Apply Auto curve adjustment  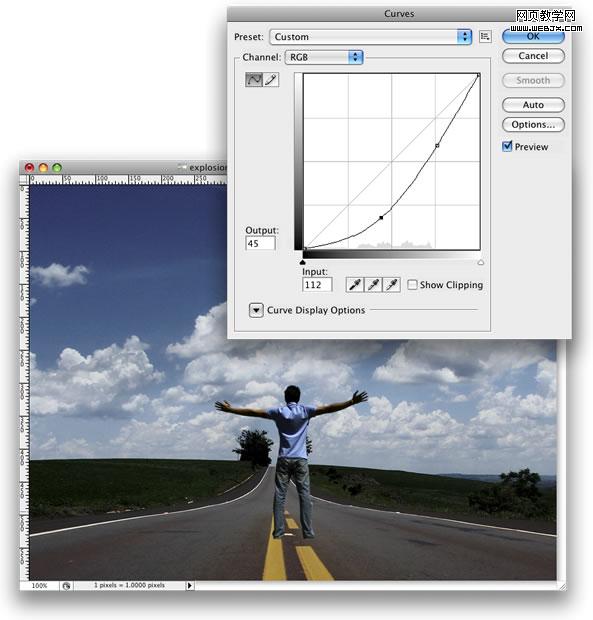click(x=533, y=105)
